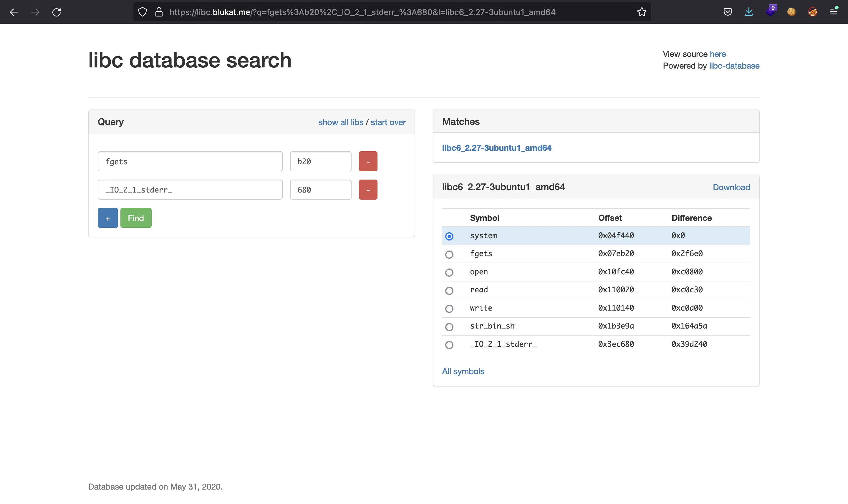Click the Database updated on May 31 text
Viewport: 848px width, 504px height.
pos(155,487)
